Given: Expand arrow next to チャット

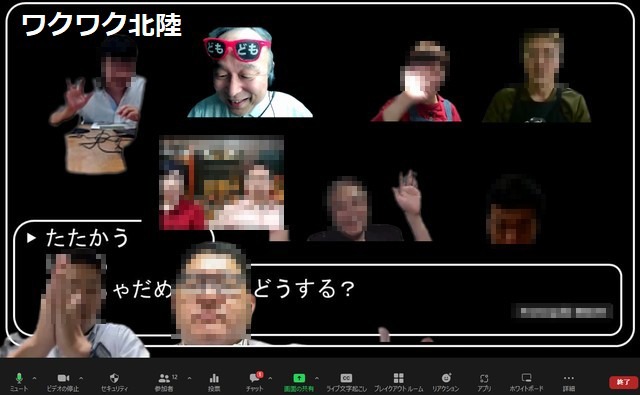Looking at the screenshot, I should pos(270,378).
